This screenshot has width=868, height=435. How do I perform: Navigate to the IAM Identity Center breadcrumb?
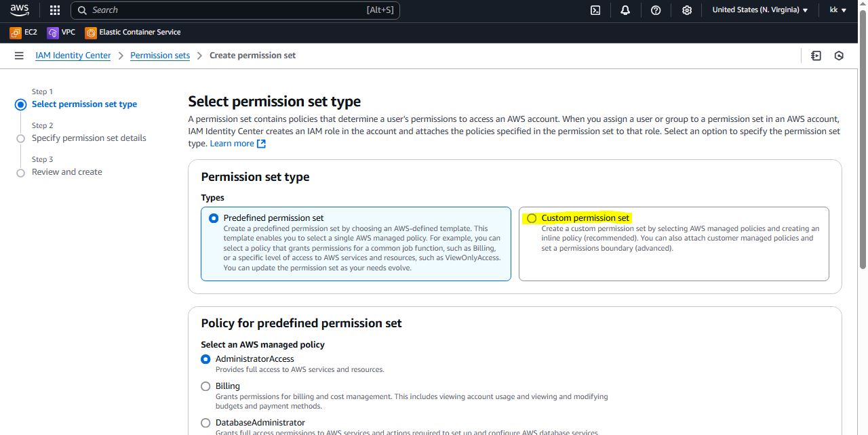pyautogui.click(x=73, y=56)
